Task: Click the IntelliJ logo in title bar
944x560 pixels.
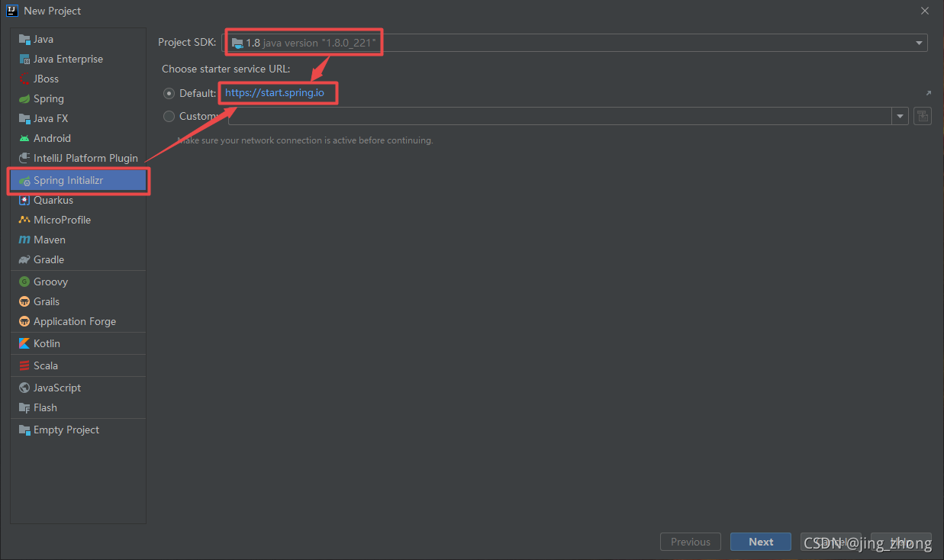Action: click(x=11, y=11)
